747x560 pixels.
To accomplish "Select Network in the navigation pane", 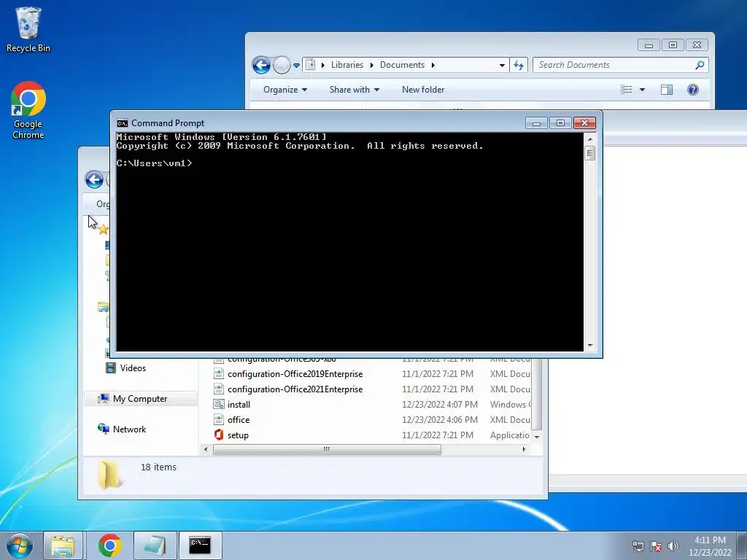I will click(123, 429).
